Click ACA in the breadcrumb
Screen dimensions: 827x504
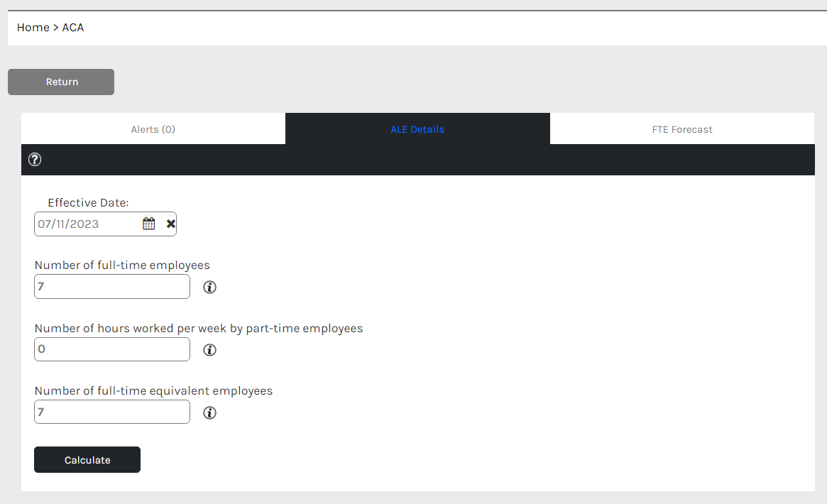(x=73, y=28)
